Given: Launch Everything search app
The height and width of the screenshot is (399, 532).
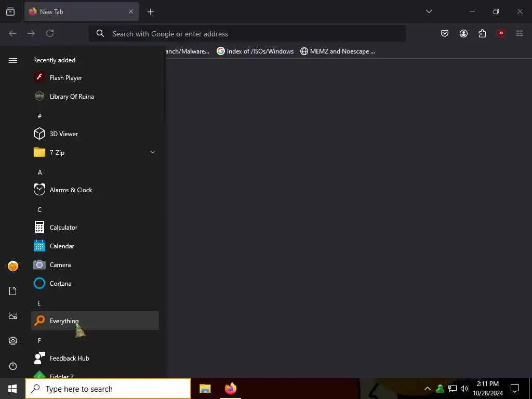Looking at the screenshot, I should pyautogui.click(x=95, y=321).
